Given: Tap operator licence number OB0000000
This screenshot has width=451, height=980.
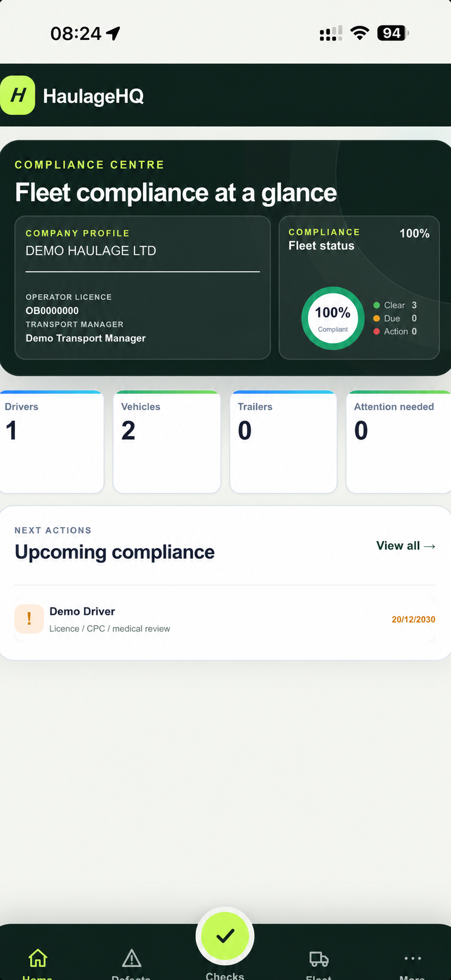Looking at the screenshot, I should tap(52, 311).
